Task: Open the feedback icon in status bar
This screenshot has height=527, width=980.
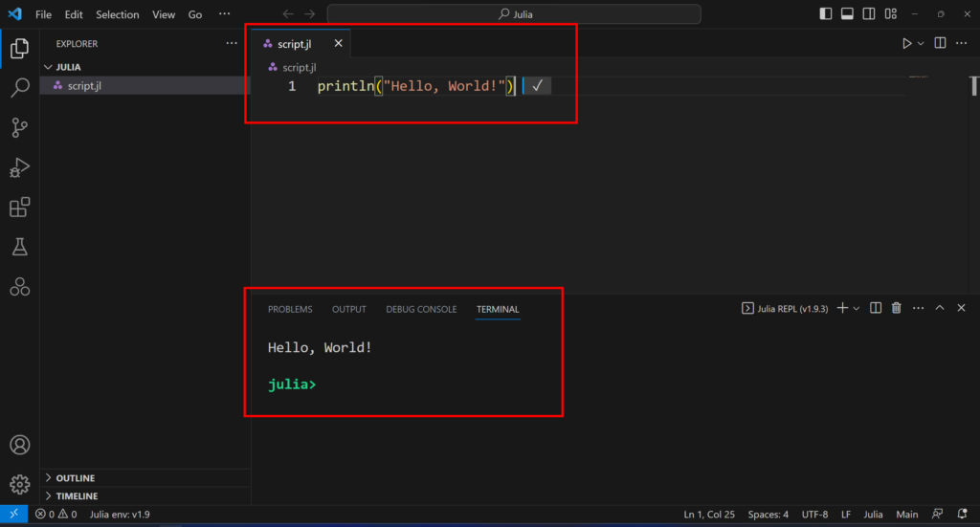Action: tap(937, 514)
